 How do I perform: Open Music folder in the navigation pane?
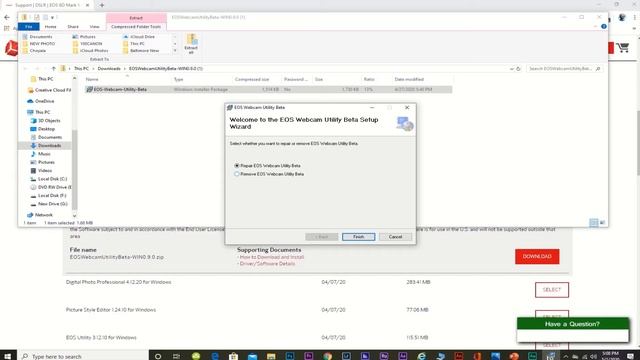pyautogui.click(x=40, y=154)
